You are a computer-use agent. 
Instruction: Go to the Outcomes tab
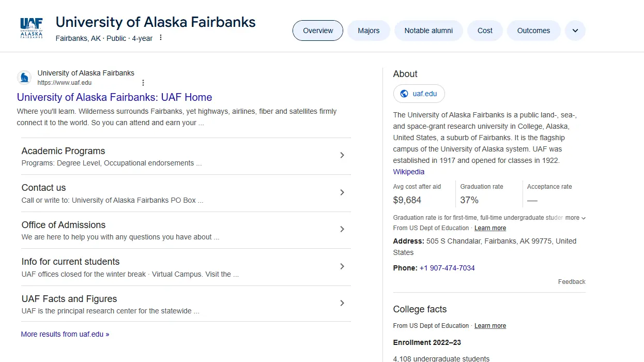tap(533, 31)
